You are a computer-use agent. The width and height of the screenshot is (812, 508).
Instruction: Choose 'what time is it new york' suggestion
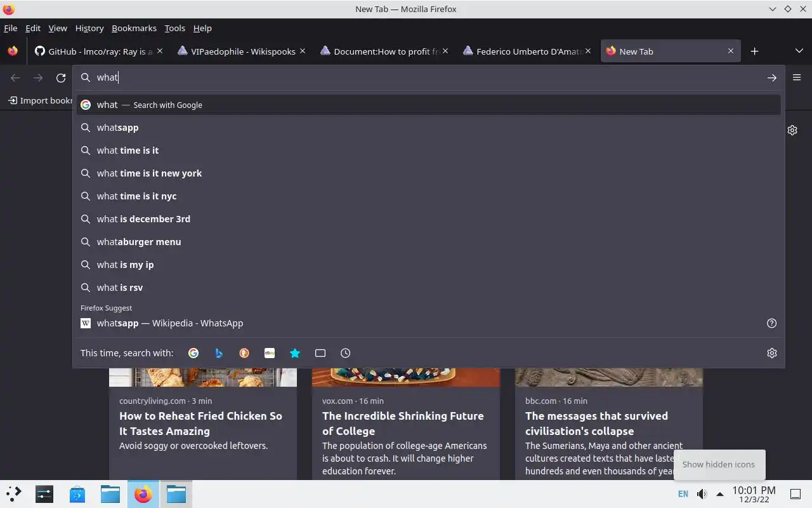coord(429,173)
